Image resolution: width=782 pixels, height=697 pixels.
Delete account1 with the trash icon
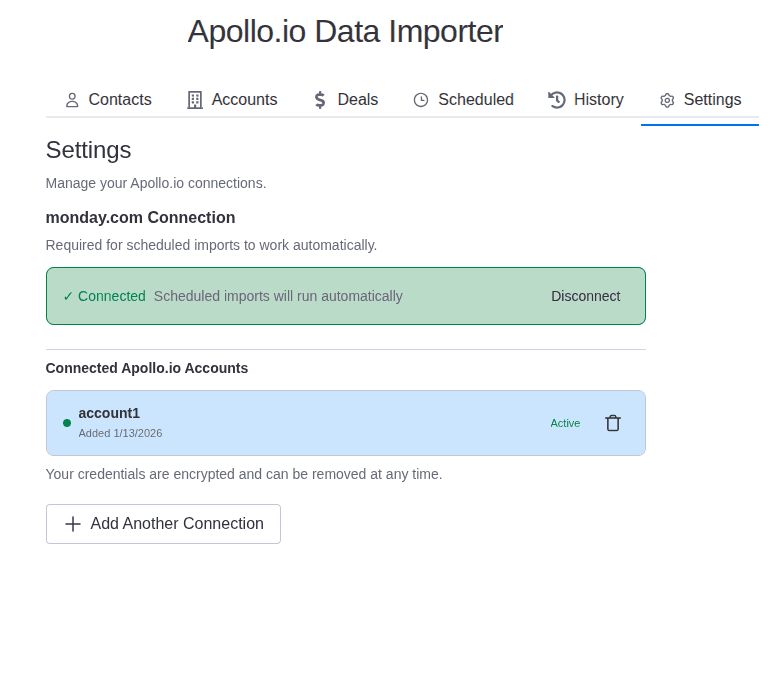(613, 423)
